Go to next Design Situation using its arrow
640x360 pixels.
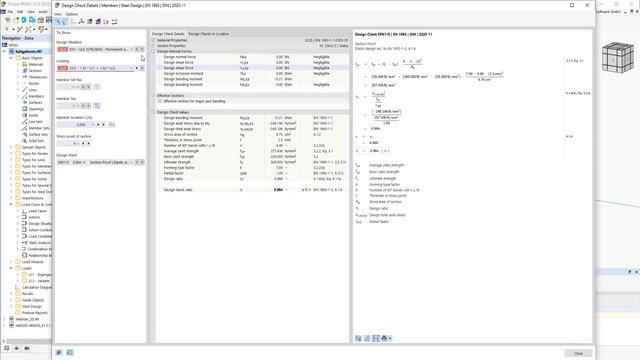142,49
